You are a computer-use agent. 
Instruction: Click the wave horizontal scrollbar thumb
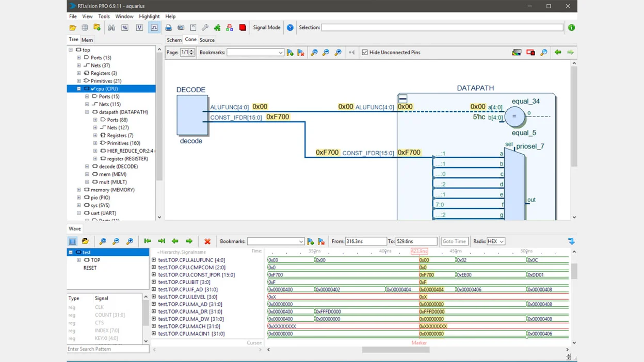coord(396,350)
